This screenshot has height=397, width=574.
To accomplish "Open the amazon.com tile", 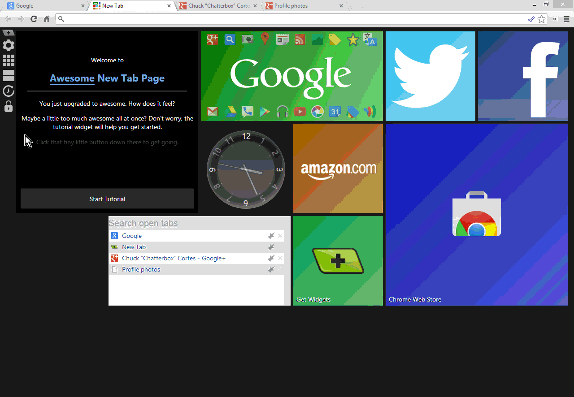I will pyautogui.click(x=338, y=168).
